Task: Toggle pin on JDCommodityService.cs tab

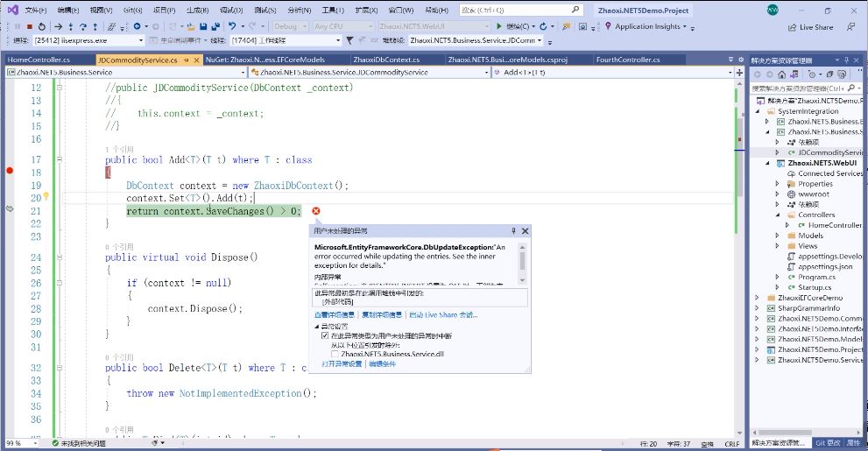Action: tap(187, 60)
